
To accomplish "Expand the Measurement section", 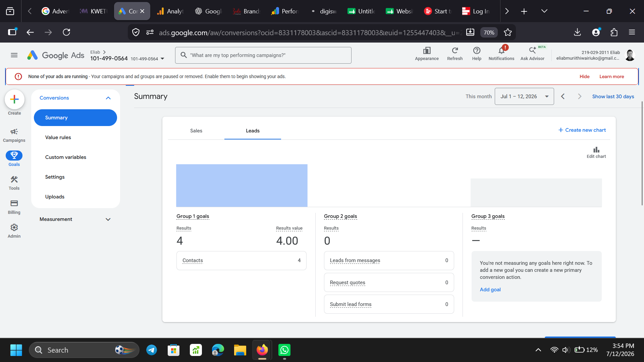I will click(x=108, y=219).
